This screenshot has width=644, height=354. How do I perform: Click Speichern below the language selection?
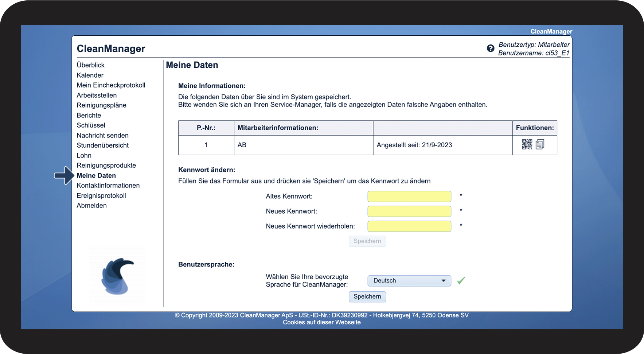click(367, 296)
